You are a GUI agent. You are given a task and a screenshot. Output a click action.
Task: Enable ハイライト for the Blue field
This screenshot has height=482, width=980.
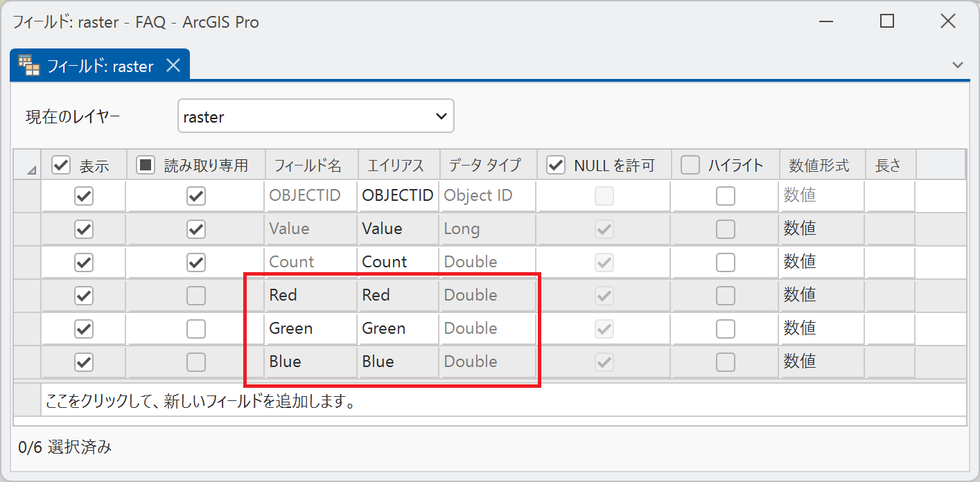tap(726, 362)
